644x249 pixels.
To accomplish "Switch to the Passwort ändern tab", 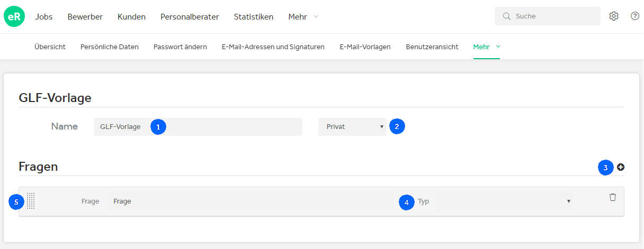I will point(180,47).
